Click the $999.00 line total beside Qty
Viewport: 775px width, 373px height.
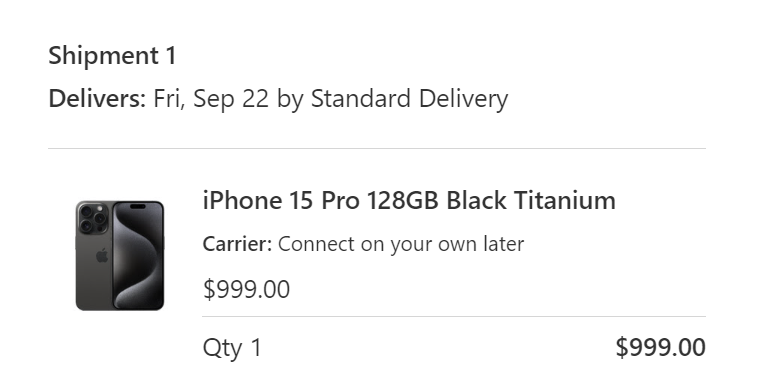click(x=660, y=347)
